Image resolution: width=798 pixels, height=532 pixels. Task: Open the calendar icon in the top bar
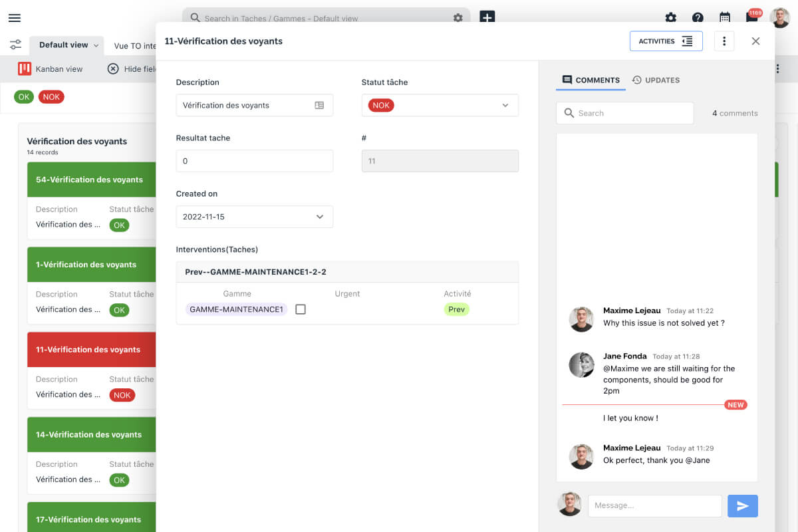tap(725, 18)
